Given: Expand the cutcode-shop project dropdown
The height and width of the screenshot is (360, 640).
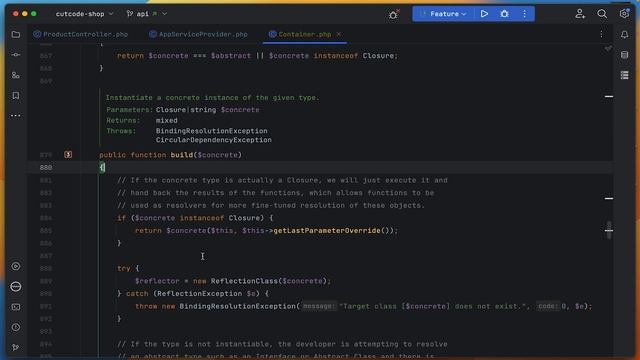Looking at the screenshot, I should point(84,14).
